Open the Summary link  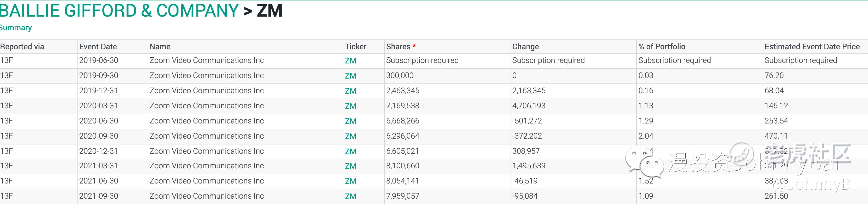16,28
